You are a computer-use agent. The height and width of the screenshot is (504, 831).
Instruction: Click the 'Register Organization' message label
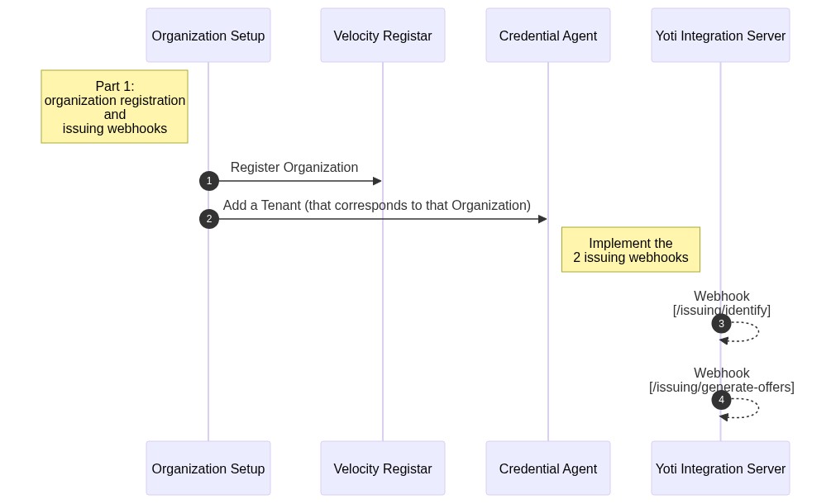(x=294, y=168)
